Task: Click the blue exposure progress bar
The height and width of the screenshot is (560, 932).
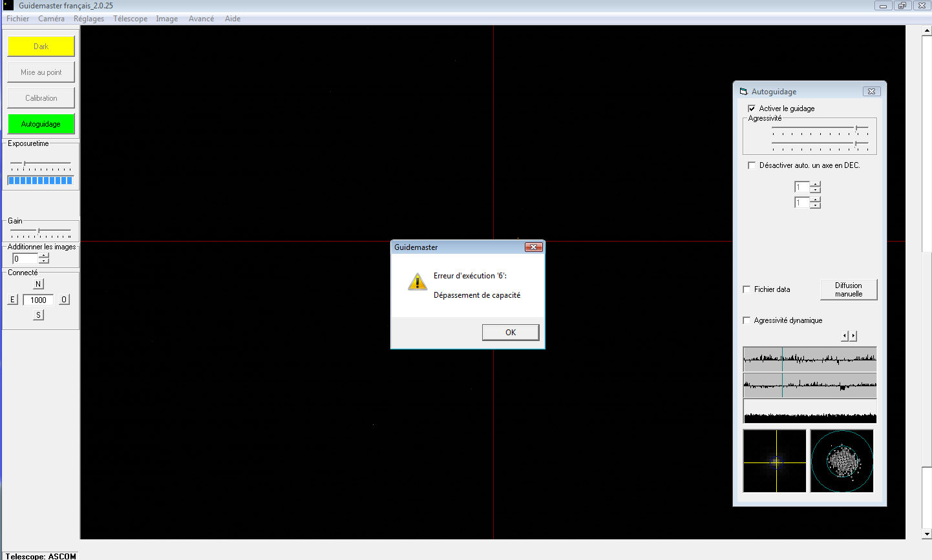Action: point(41,180)
